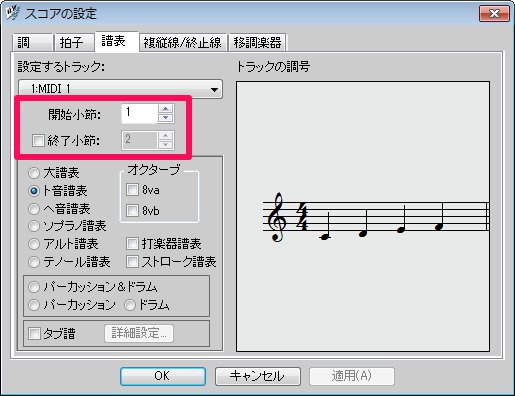Image resolution: width=515 pixels, height=396 pixels.
Task: Click the オクターブ group label
Action: [x=154, y=170]
